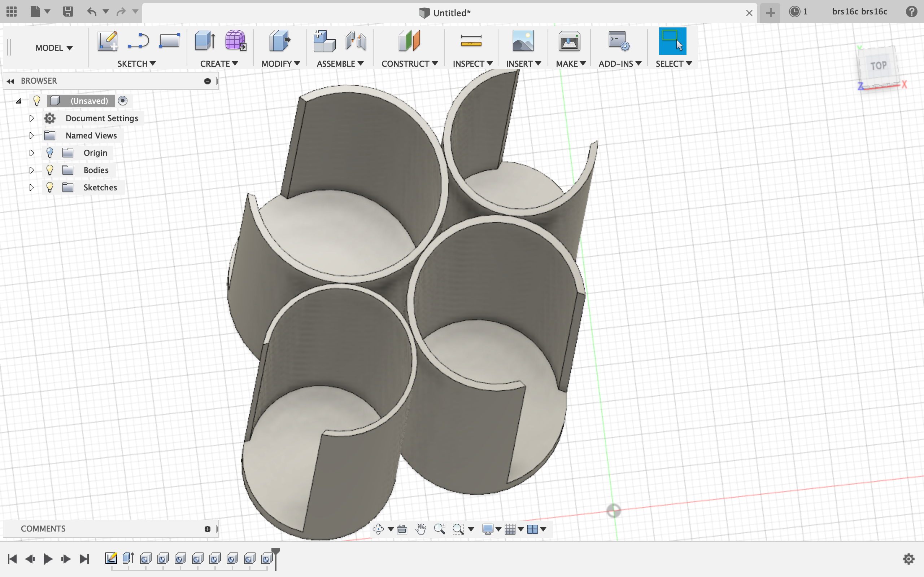Screen dimensions: 924x577
Task: Click the Press Pull modify icon
Action: [x=280, y=41]
